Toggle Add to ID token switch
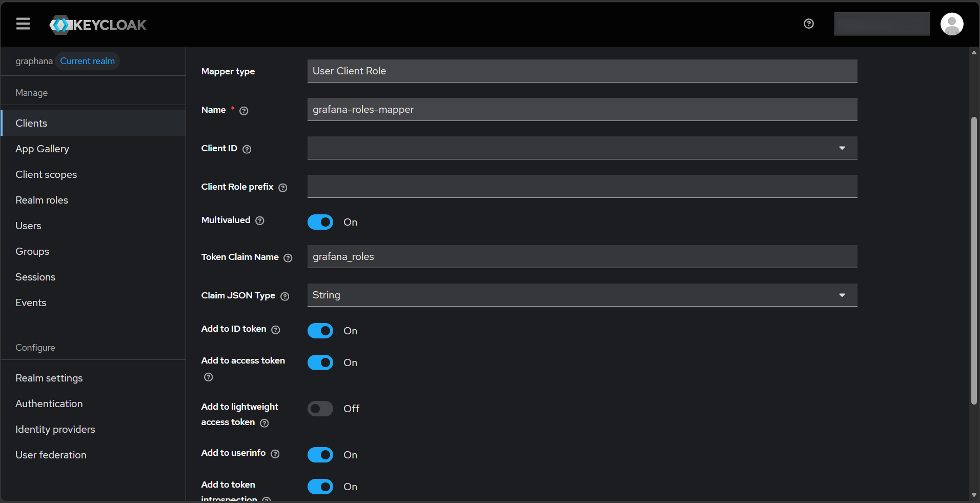 (x=320, y=331)
